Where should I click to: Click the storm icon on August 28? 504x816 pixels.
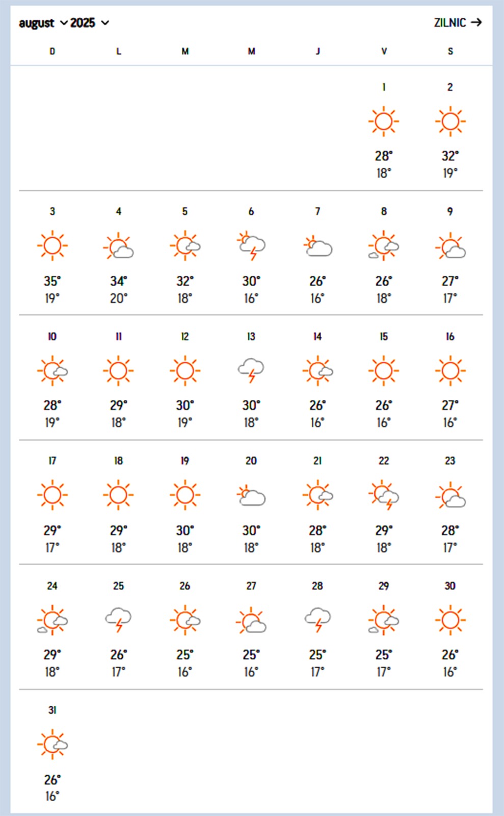[x=317, y=619]
